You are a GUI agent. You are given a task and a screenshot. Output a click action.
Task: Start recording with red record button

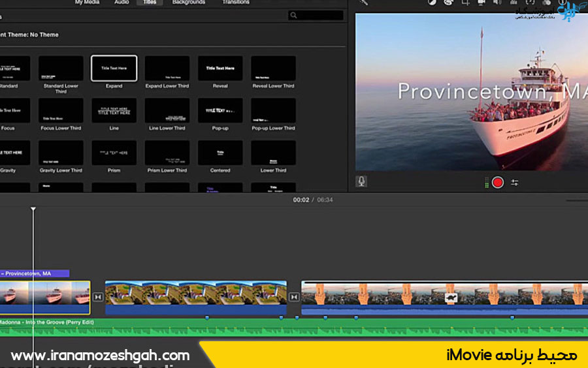click(498, 182)
